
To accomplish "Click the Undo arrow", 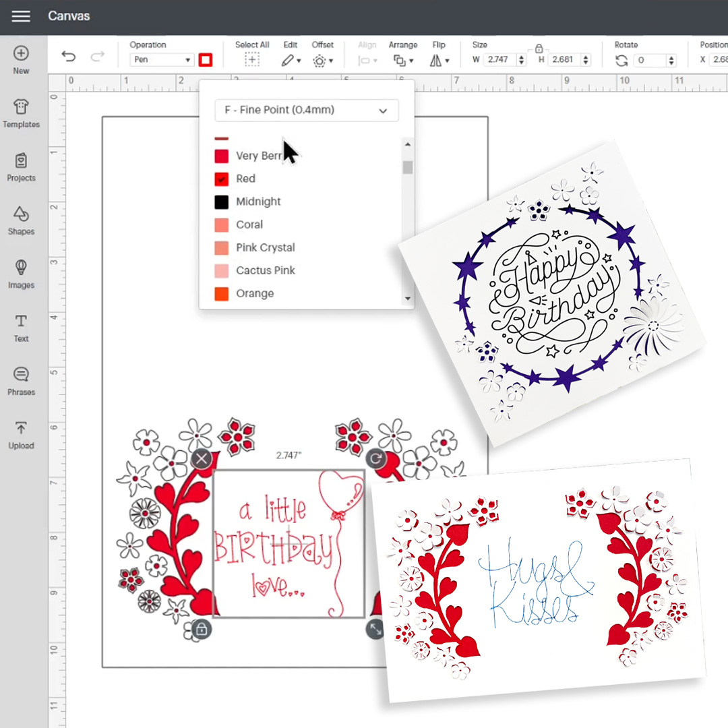I will tap(69, 57).
